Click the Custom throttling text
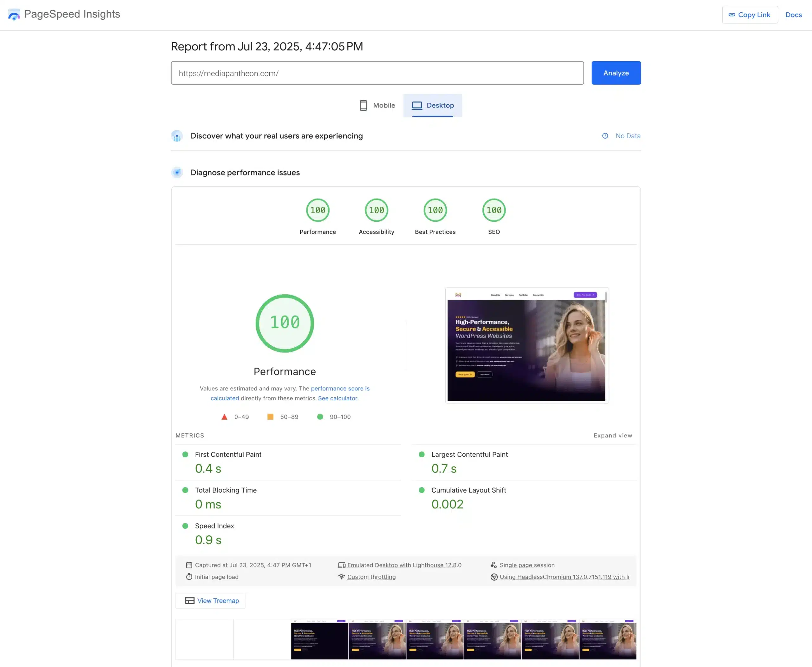812x667 pixels. click(x=371, y=577)
